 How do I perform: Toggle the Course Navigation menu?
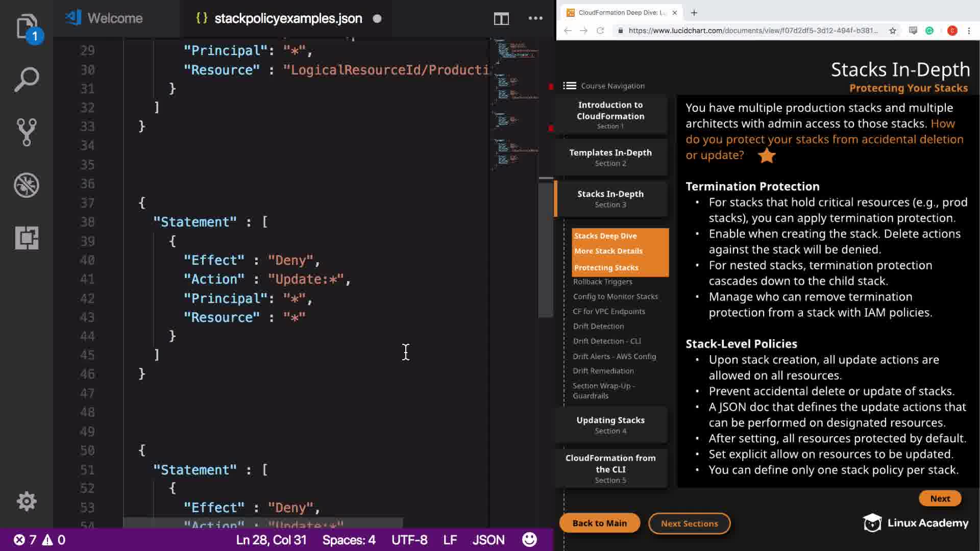pyautogui.click(x=570, y=86)
